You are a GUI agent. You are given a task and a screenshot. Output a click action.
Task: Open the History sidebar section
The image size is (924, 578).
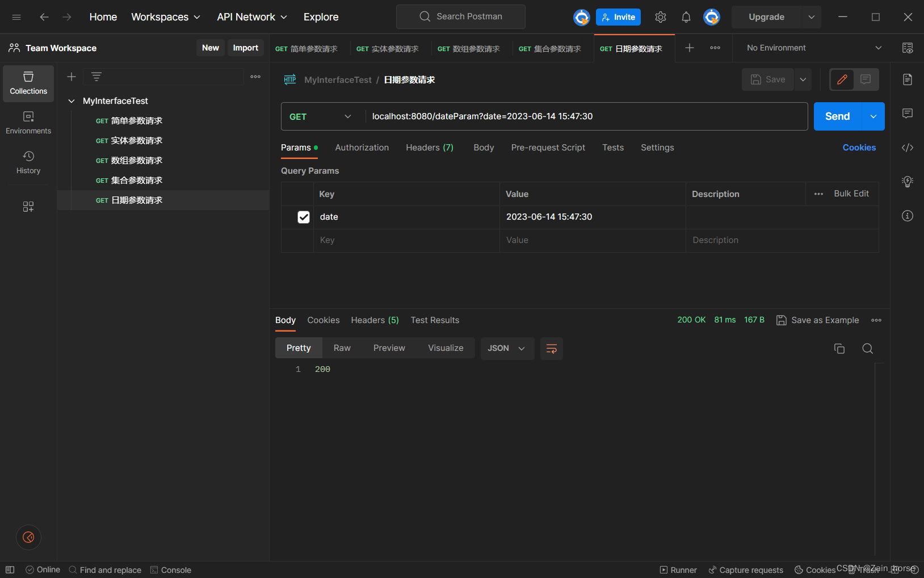[28, 163]
